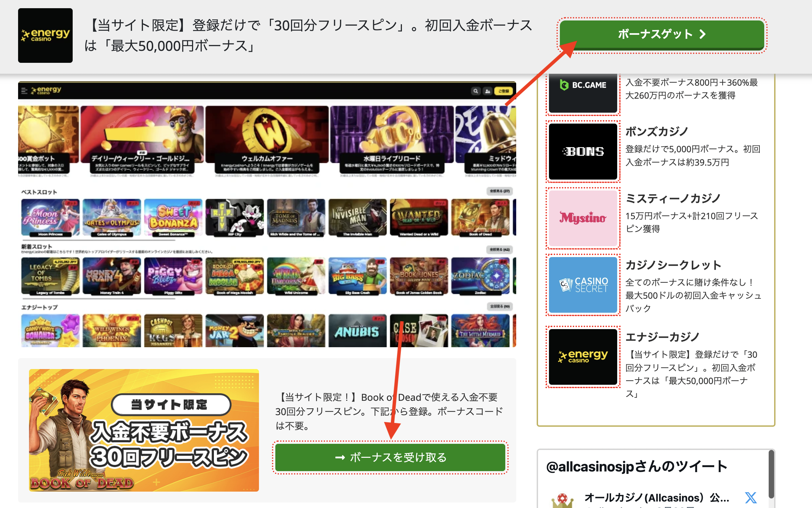Viewport: 812px width, 508px height.
Task: Click the ウェルカムオファー promo banner
Action: click(267, 141)
